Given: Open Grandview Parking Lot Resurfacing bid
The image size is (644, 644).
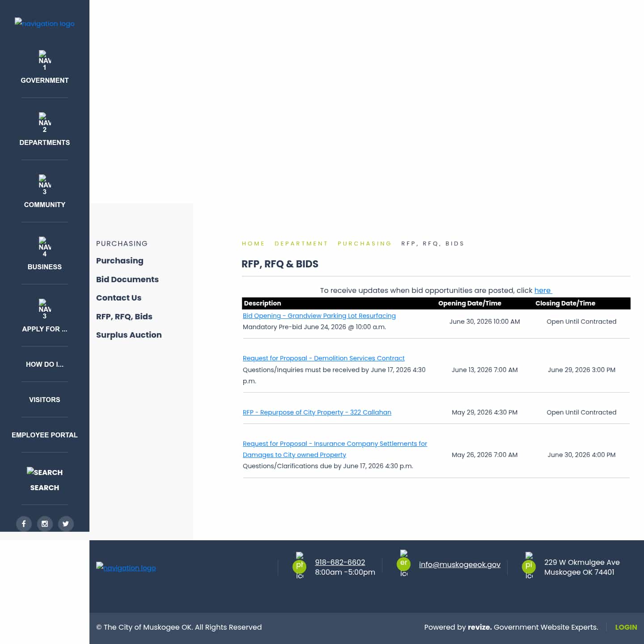Looking at the screenshot, I should coord(319,316).
